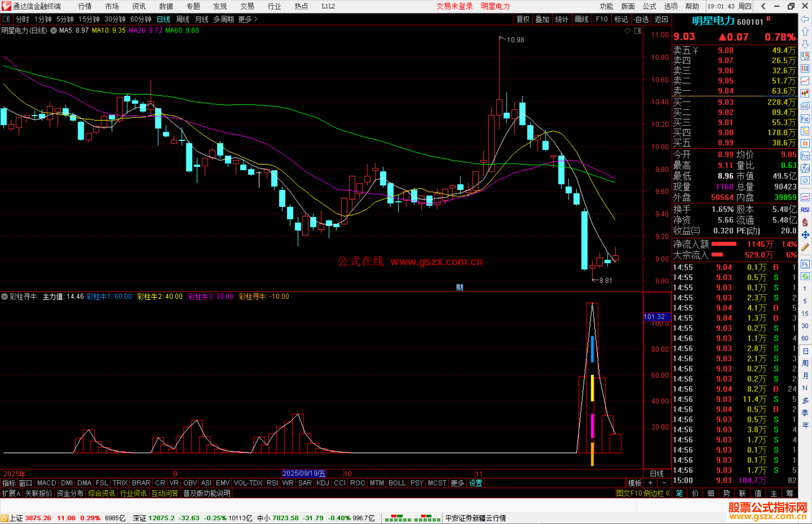Click the 复权 button
This screenshot has width=812, height=524.
click(523, 19)
